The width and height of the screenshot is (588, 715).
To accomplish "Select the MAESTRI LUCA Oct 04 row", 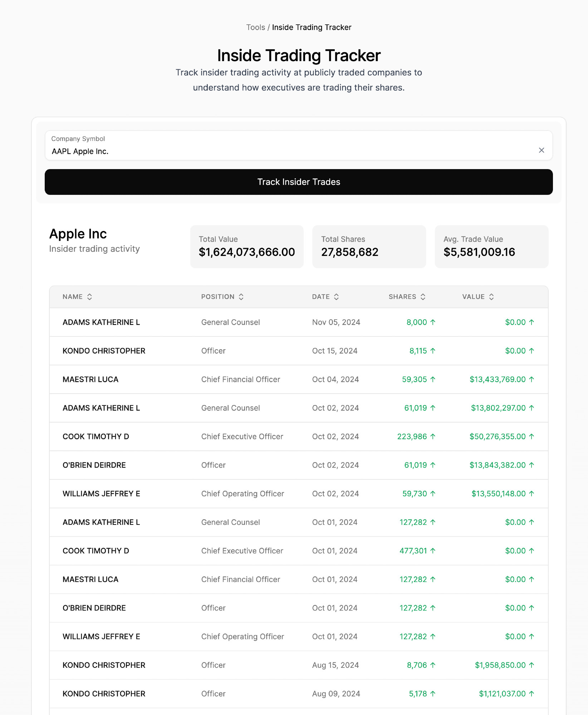I will (299, 379).
